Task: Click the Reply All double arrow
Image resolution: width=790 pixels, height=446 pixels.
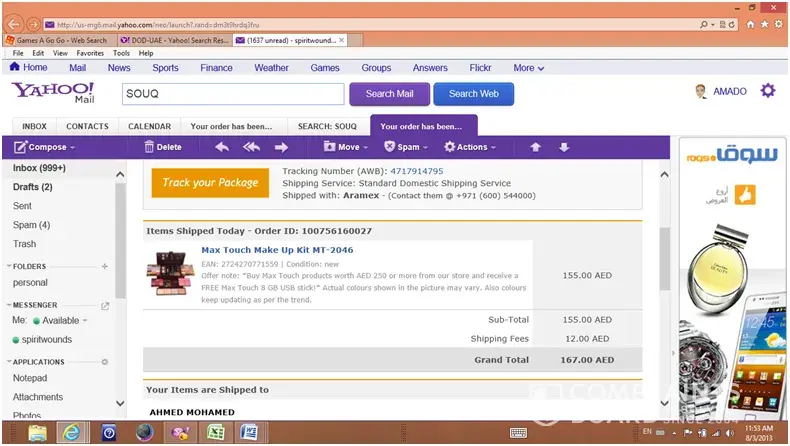Action: point(251,147)
